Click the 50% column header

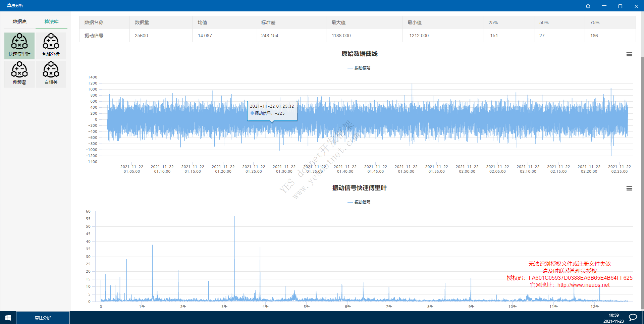559,22
